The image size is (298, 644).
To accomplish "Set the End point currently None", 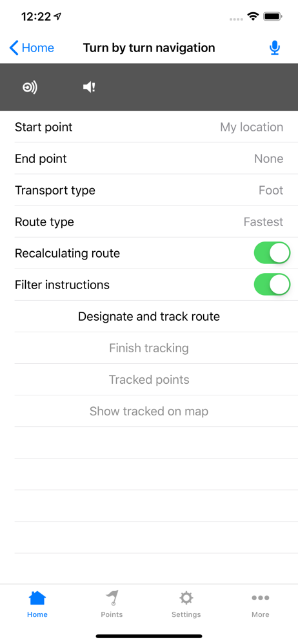I will 149,158.
